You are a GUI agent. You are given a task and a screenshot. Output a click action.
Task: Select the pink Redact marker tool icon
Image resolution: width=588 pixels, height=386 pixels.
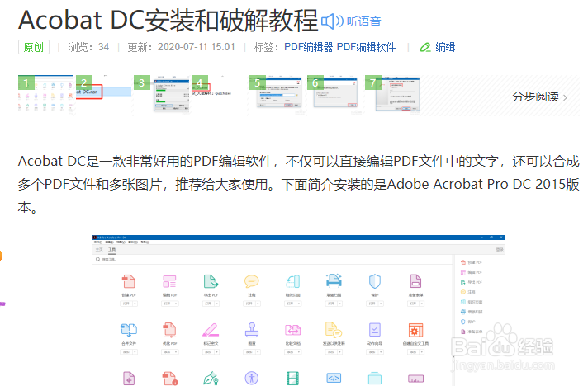click(x=211, y=330)
